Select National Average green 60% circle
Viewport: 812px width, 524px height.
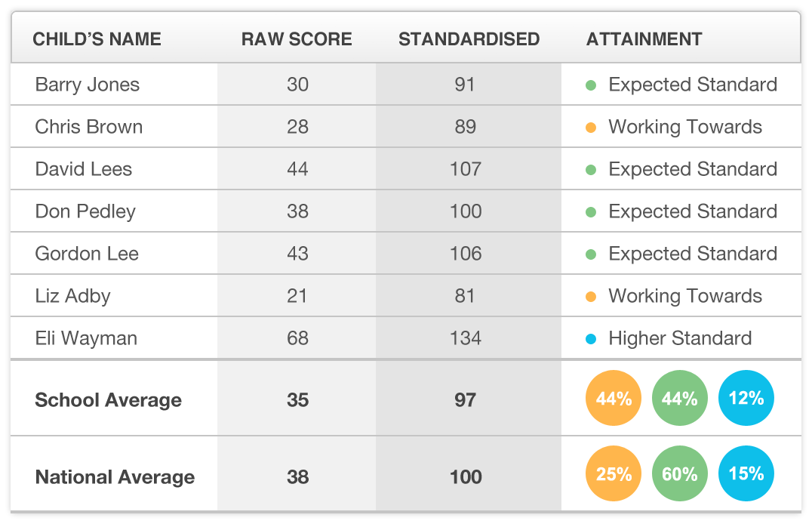point(680,474)
